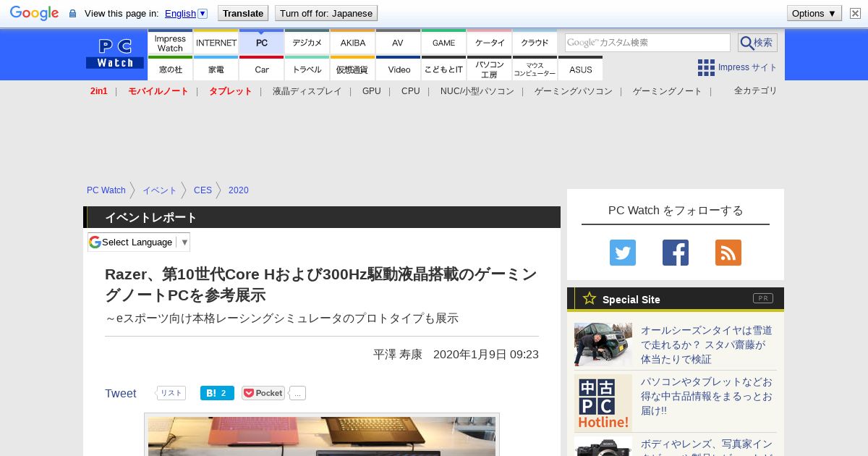Image resolution: width=868 pixels, height=456 pixels.
Task: Select the PC tab
Action: pyautogui.click(x=262, y=43)
